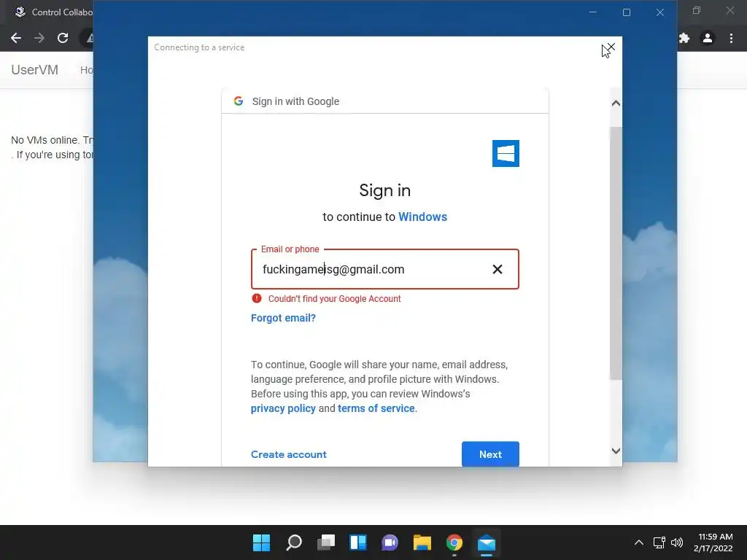747x560 pixels.
Task: Click the dialog scrollbar up arrow
Action: coord(616,104)
